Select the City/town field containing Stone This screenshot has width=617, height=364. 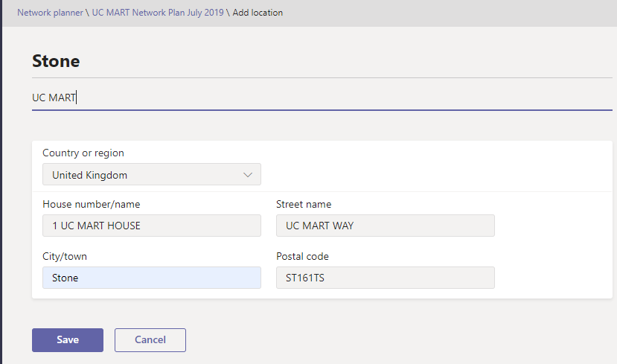click(x=151, y=278)
